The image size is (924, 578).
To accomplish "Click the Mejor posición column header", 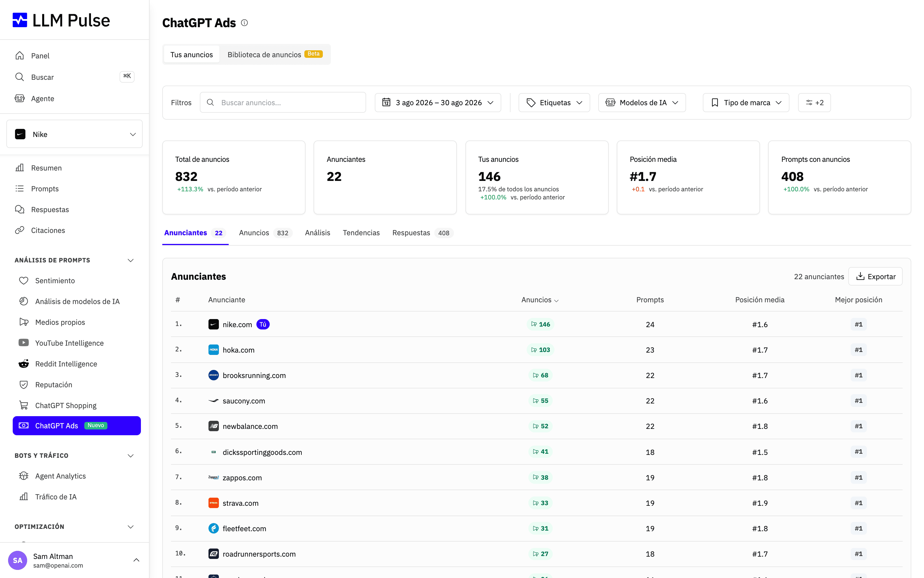I will (858, 300).
